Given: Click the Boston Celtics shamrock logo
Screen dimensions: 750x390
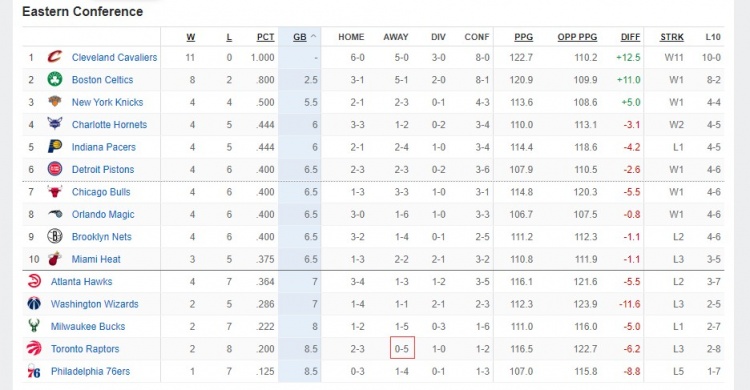Looking at the screenshot, I should point(55,79).
